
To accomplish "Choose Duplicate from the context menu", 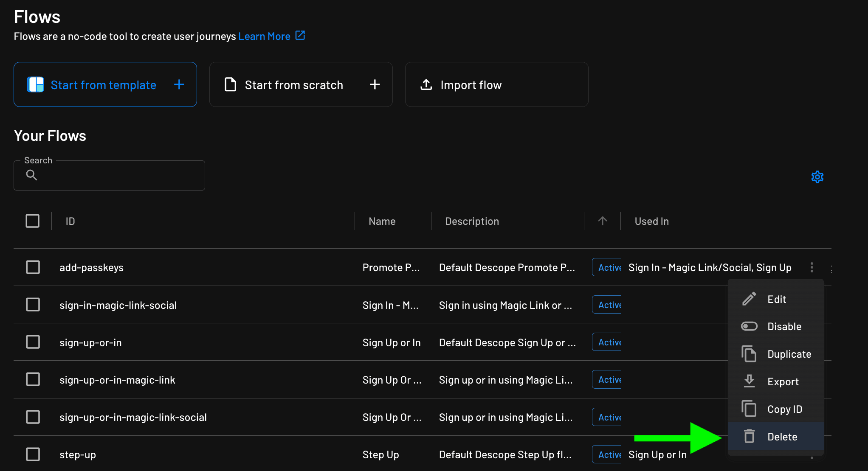I will pyautogui.click(x=789, y=354).
